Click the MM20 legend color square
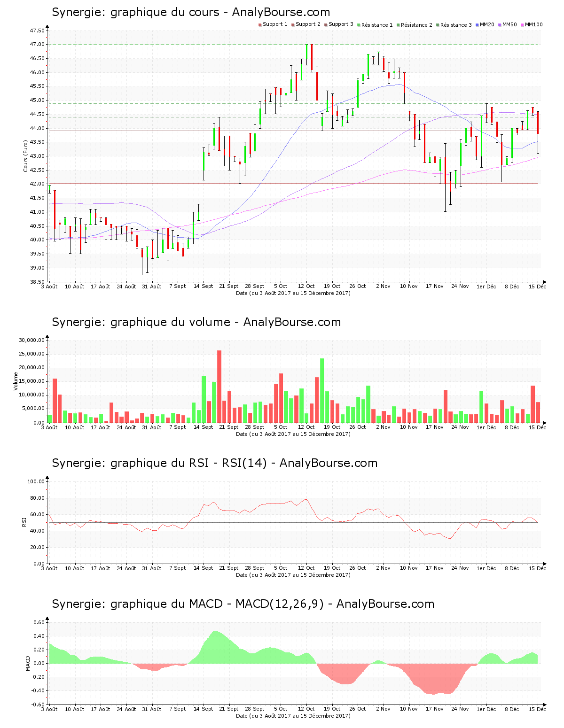This screenshot has height=728, width=564. point(477,25)
